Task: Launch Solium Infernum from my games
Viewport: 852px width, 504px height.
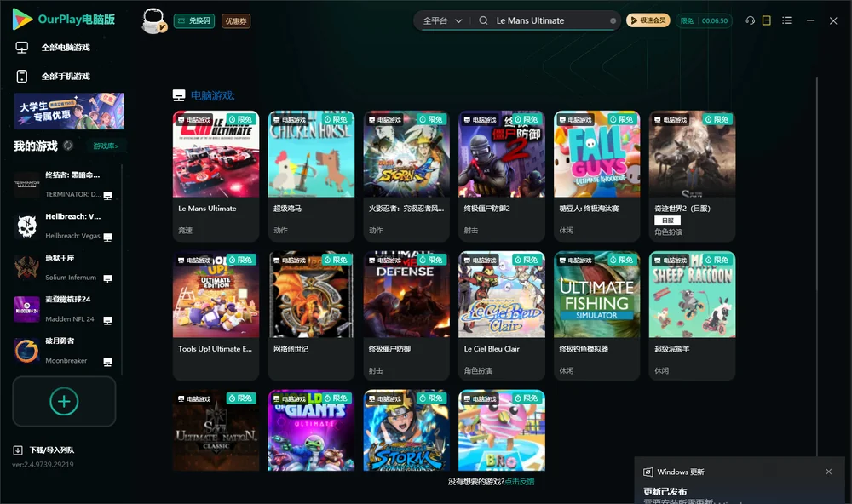Action: tap(64, 267)
